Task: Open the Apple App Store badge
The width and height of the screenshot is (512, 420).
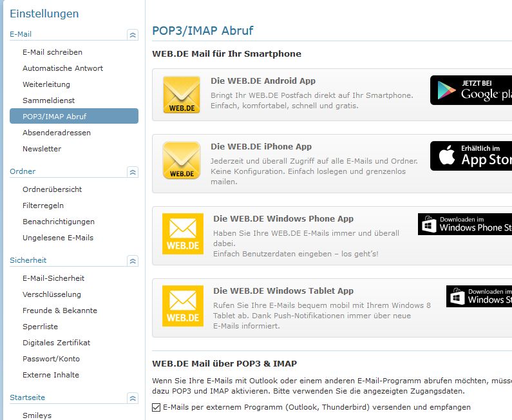Action: pyautogui.click(x=471, y=156)
